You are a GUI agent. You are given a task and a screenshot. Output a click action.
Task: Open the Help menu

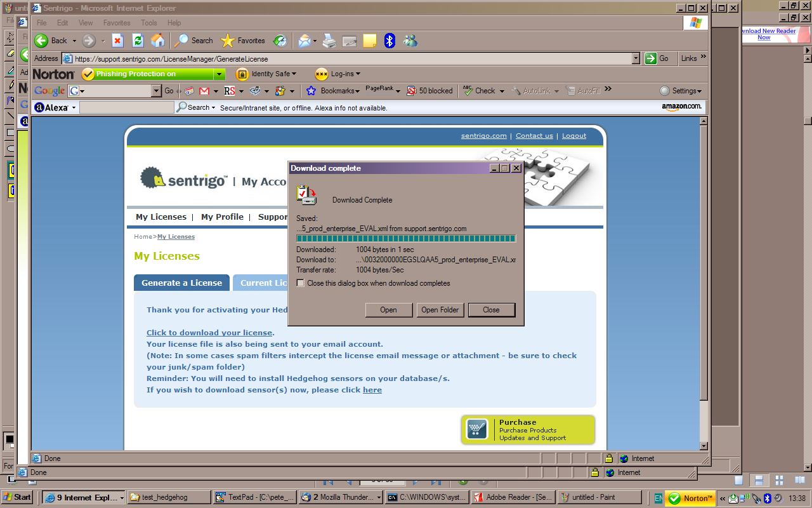point(174,23)
